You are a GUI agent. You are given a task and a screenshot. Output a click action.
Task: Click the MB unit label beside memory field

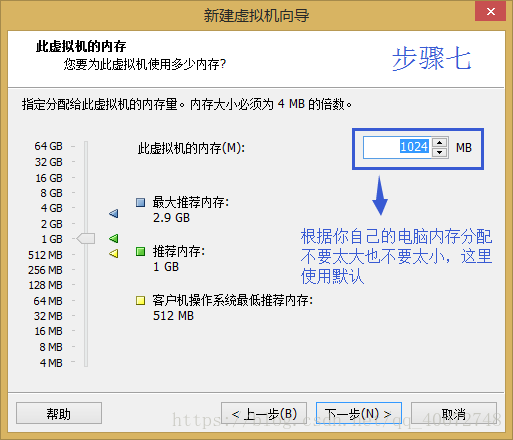click(464, 148)
